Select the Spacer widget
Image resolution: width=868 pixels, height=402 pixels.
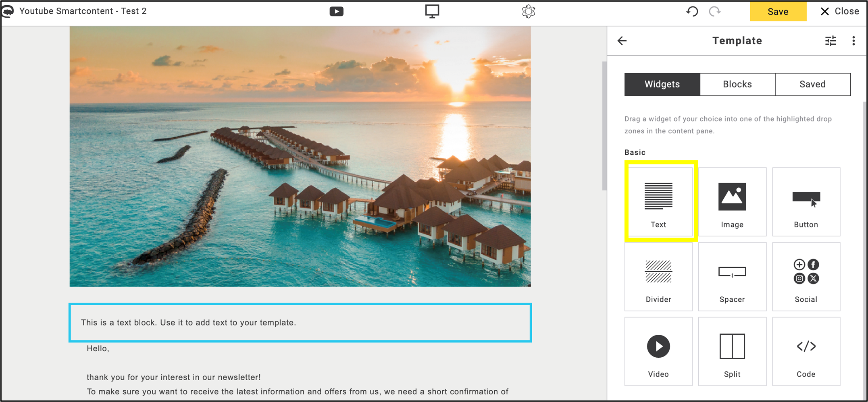(x=732, y=277)
